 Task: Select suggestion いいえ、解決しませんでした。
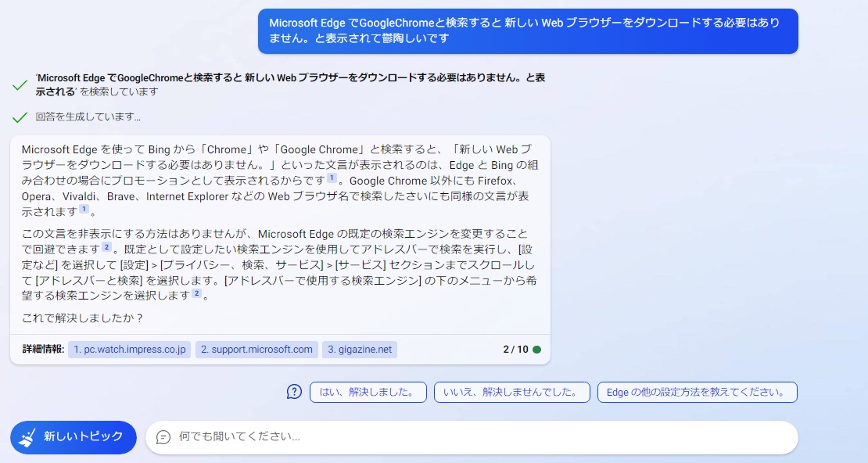click(512, 392)
